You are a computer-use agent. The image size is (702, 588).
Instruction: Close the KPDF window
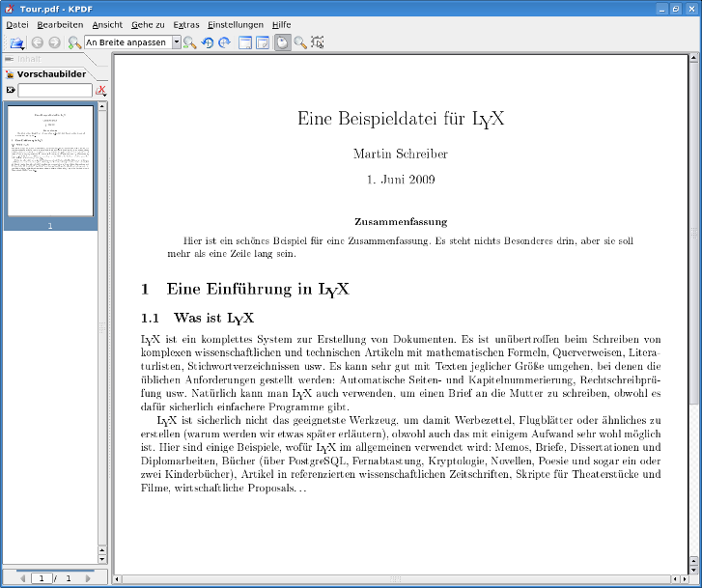click(691, 9)
